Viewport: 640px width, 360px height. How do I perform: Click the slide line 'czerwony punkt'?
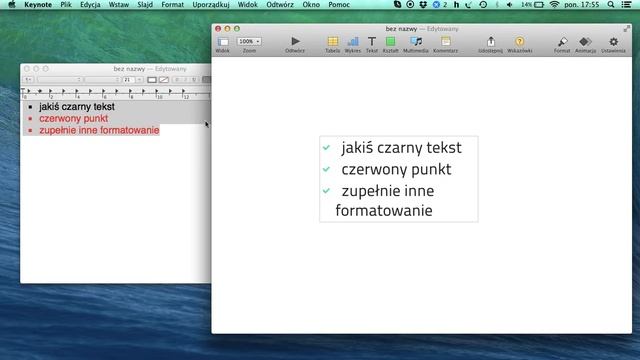click(396, 169)
